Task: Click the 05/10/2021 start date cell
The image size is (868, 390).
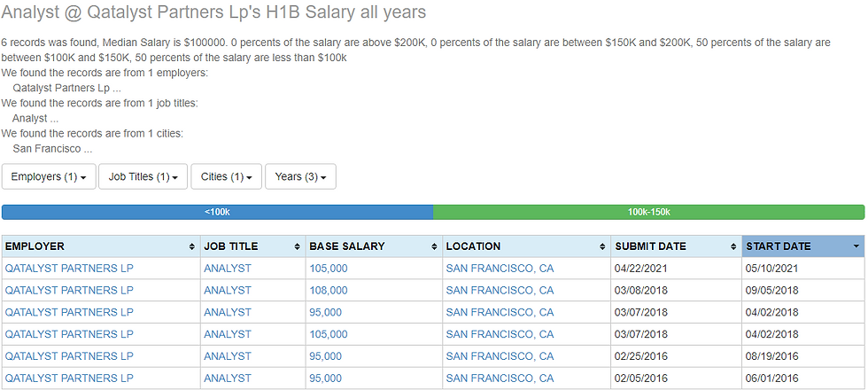Action: pos(803,269)
